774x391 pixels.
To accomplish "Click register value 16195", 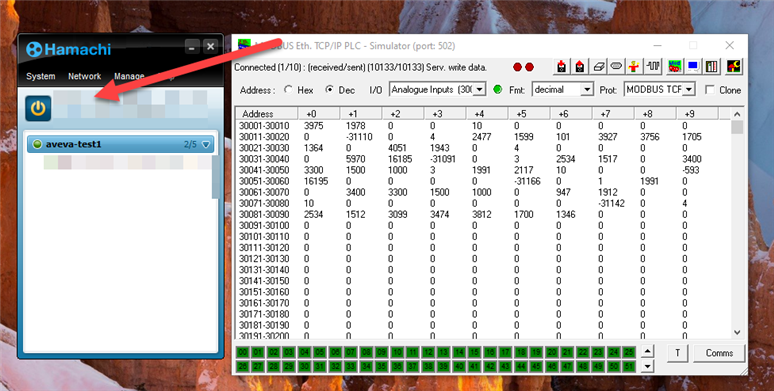I will pyautogui.click(x=316, y=181).
